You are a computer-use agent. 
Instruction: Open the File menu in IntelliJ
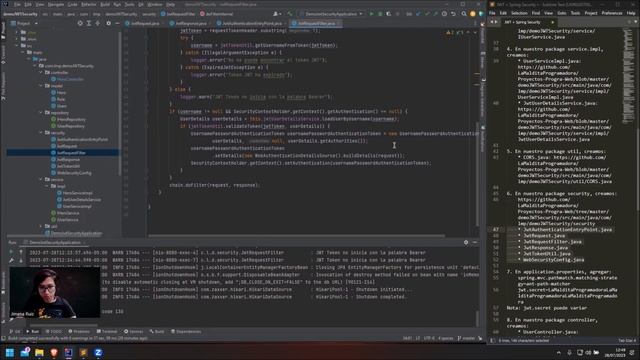(18, 4)
